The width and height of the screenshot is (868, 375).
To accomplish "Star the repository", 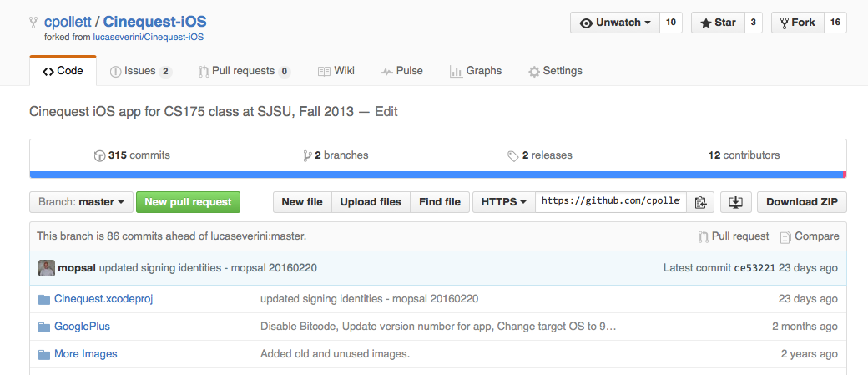I will tap(718, 23).
